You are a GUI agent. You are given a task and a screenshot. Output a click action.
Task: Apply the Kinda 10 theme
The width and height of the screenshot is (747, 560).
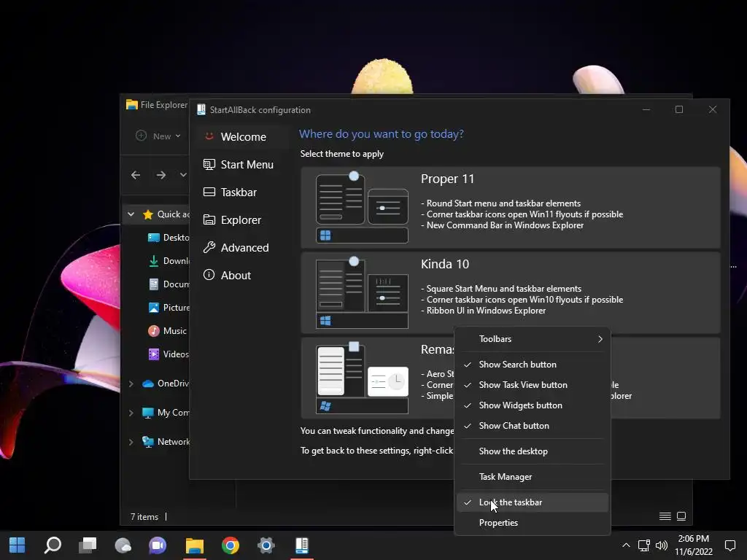coord(510,292)
